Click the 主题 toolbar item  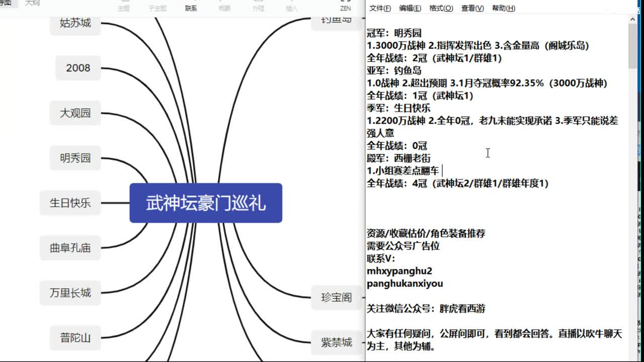click(x=124, y=8)
